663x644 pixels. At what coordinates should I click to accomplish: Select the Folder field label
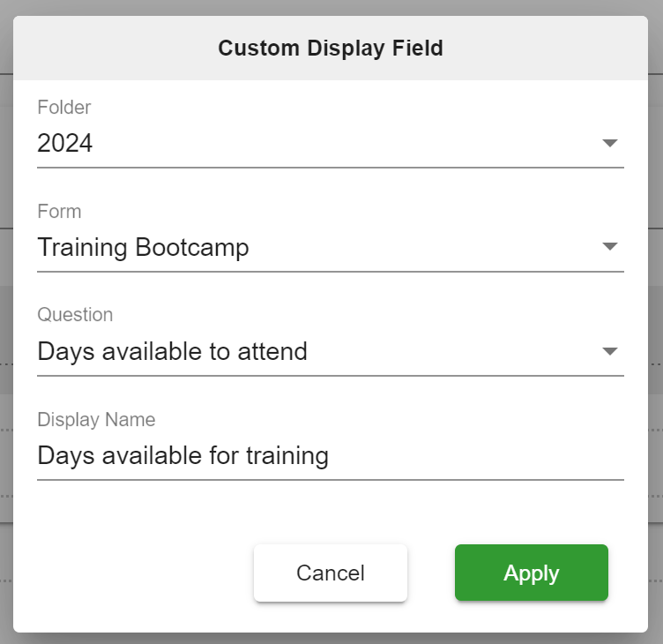pyautogui.click(x=63, y=107)
